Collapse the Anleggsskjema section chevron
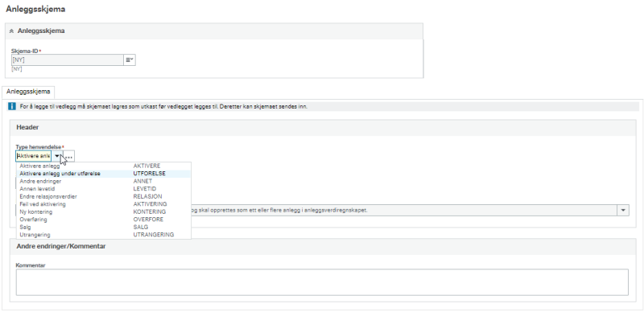 (x=11, y=31)
